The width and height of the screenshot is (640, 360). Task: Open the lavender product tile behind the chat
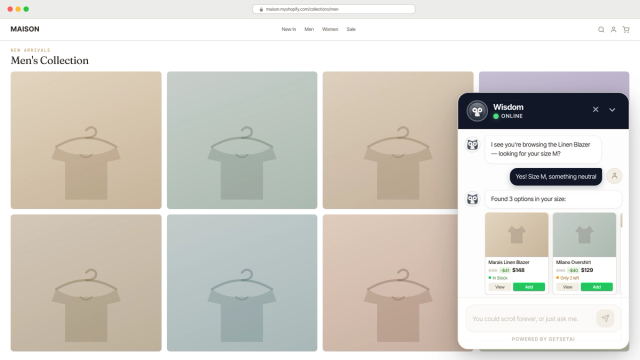pyautogui.click(x=554, y=82)
